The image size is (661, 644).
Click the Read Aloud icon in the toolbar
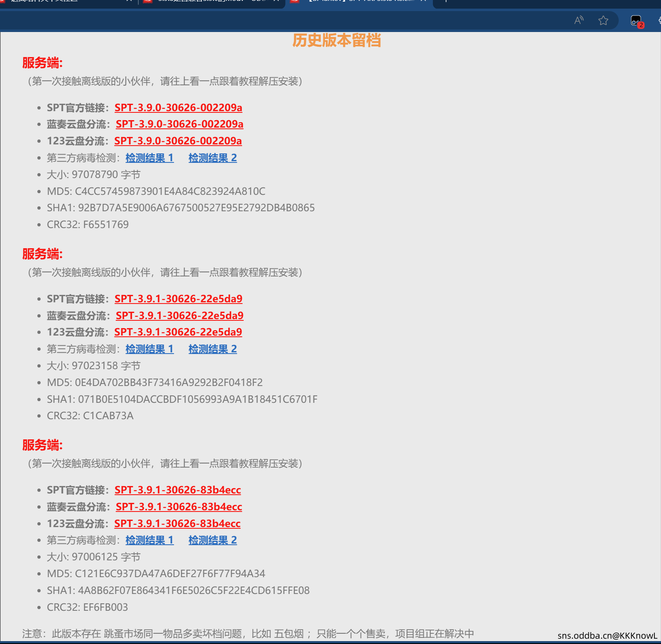[x=579, y=20]
